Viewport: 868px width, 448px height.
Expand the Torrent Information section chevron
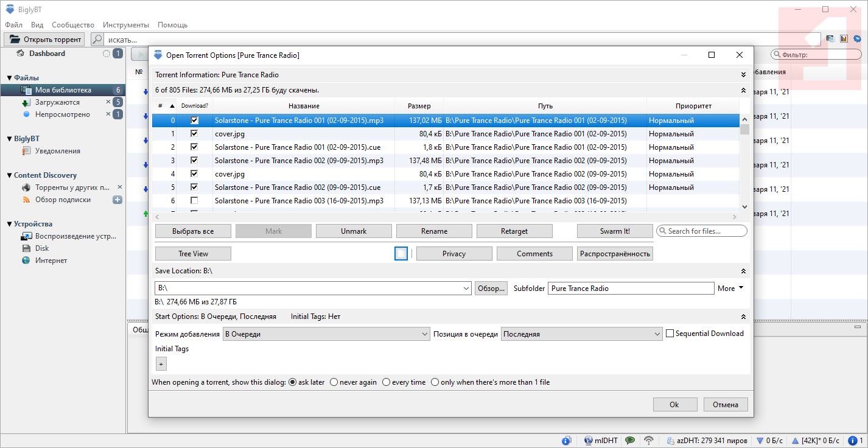(x=743, y=75)
